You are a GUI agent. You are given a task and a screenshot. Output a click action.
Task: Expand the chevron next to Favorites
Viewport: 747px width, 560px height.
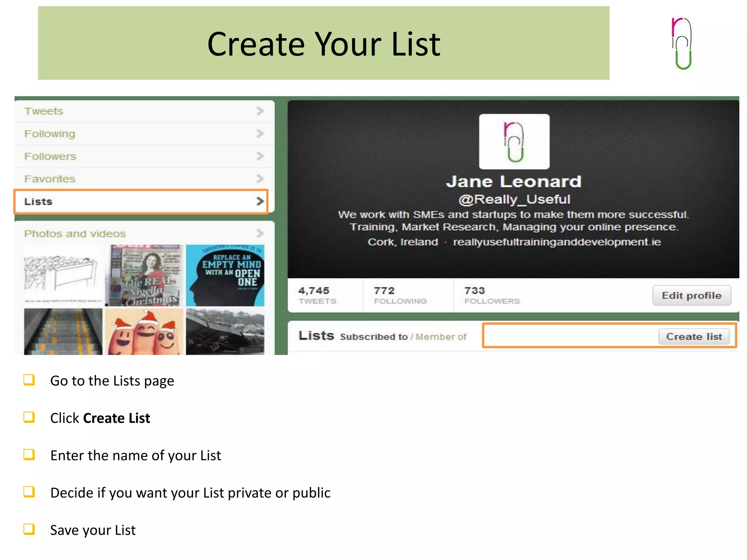tap(260, 179)
